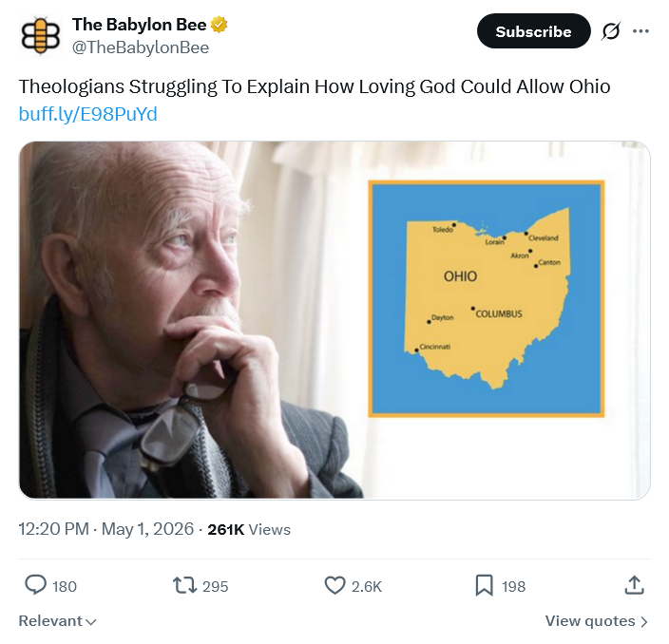
Task: Click the gold verified badge
Action: (220, 25)
